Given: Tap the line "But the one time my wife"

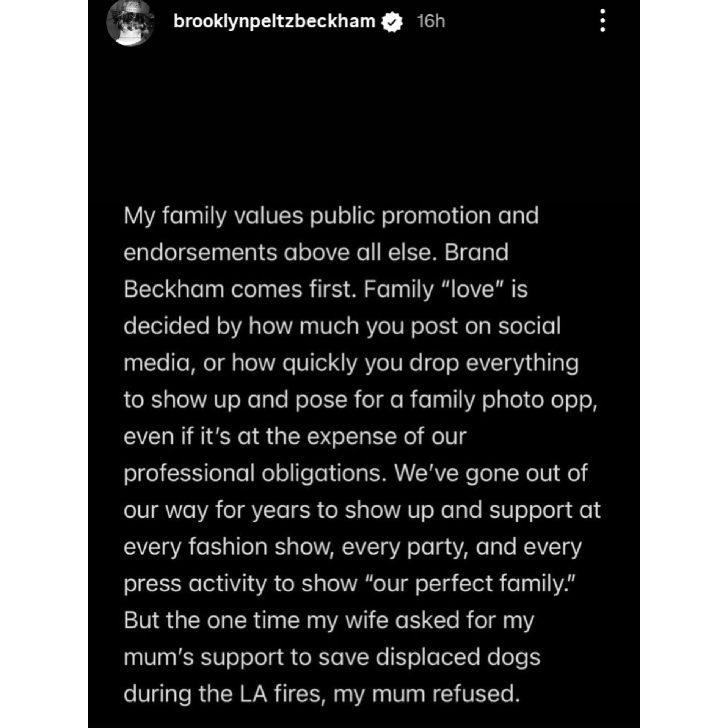Looking at the screenshot, I should tap(328, 620).
